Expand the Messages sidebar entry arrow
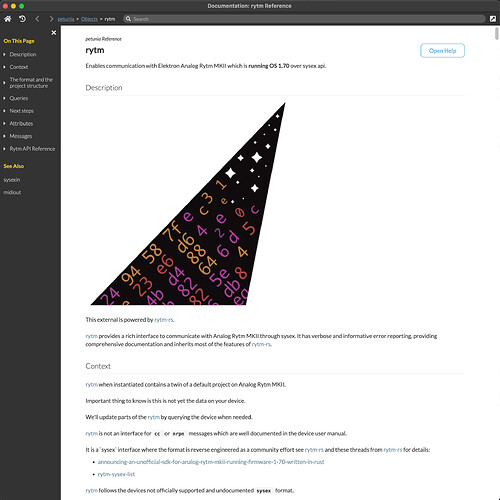The image size is (500, 500). tap(4, 136)
